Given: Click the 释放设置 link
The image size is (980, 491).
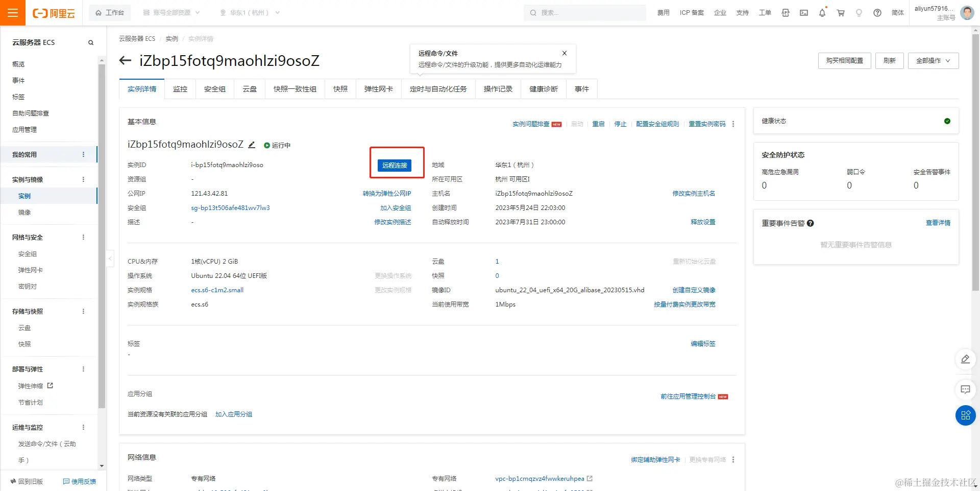Looking at the screenshot, I should [703, 222].
